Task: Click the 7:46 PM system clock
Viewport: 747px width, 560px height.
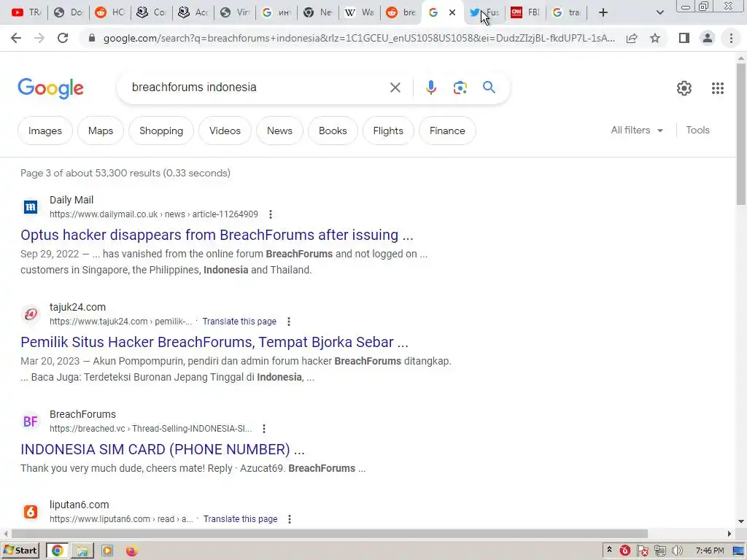Action: click(x=709, y=551)
